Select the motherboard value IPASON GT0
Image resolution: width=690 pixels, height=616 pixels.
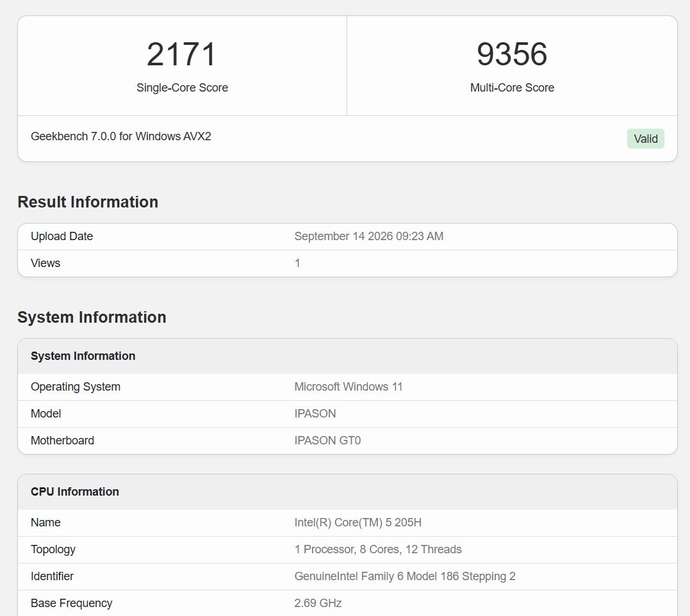coord(327,441)
